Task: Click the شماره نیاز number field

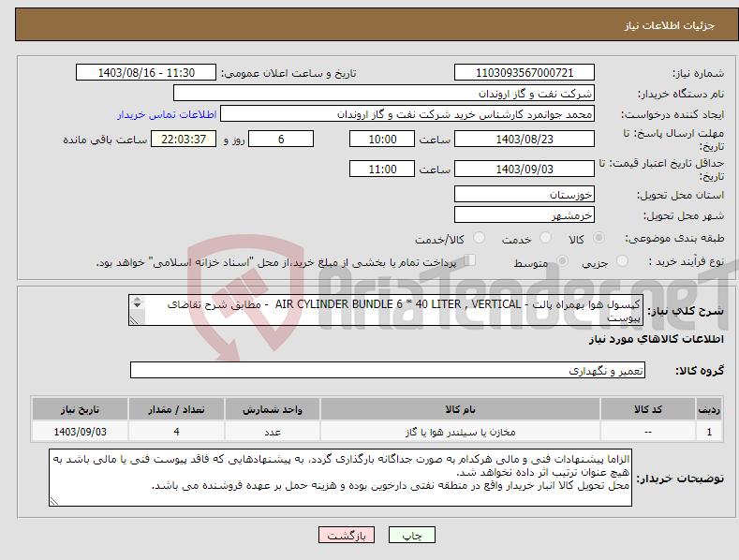Action: tap(525, 73)
